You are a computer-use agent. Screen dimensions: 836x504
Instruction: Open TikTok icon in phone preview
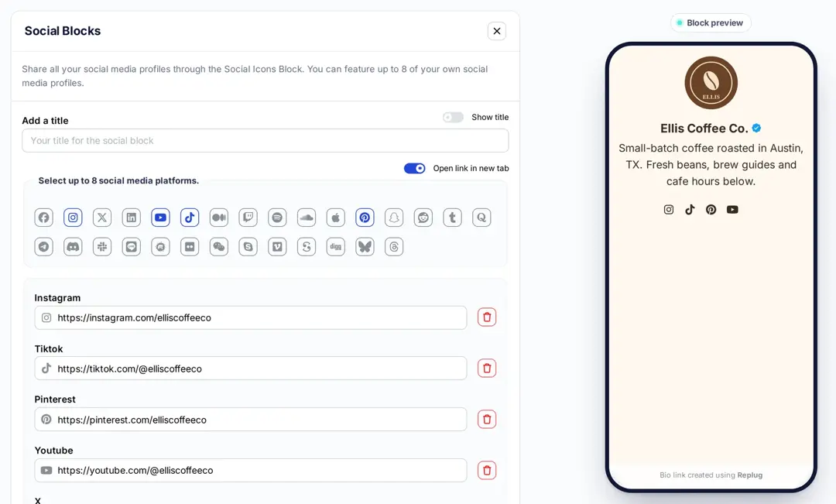tap(690, 210)
